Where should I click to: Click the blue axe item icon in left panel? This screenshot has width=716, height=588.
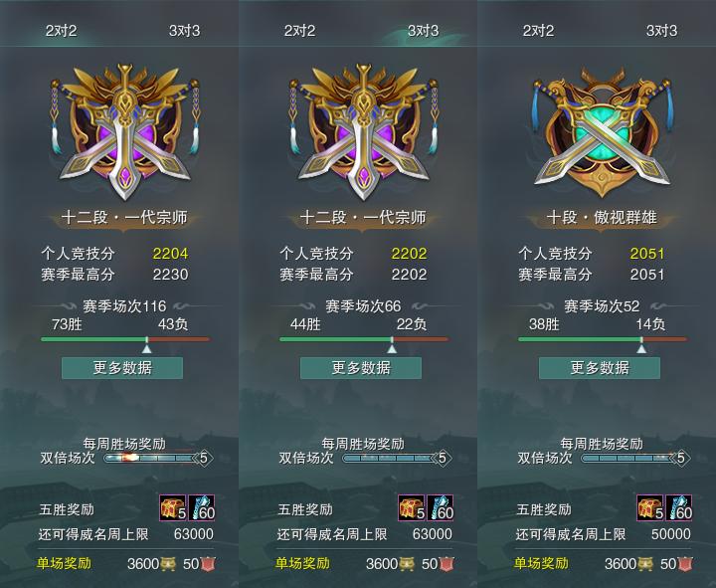pos(202,507)
